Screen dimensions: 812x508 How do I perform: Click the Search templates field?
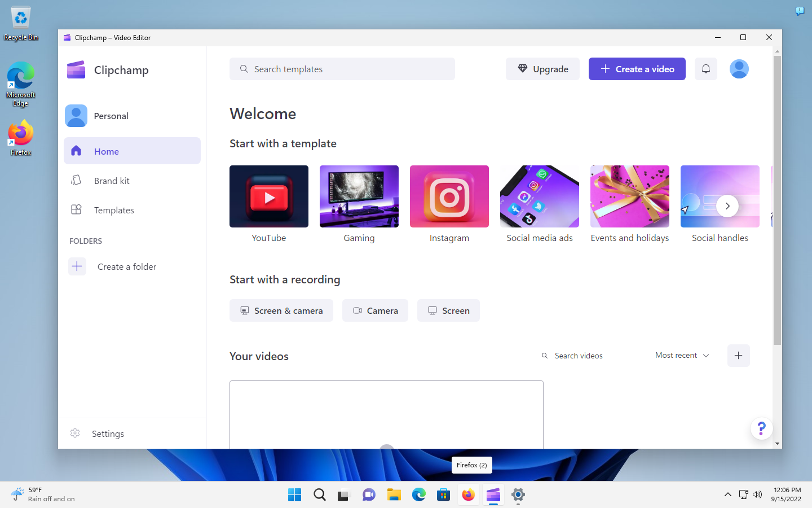pyautogui.click(x=342, y=68)
